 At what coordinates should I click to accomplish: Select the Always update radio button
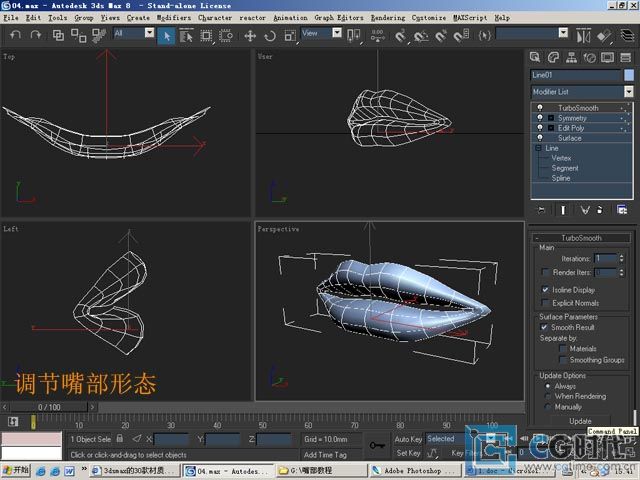[x=548, y=386]
